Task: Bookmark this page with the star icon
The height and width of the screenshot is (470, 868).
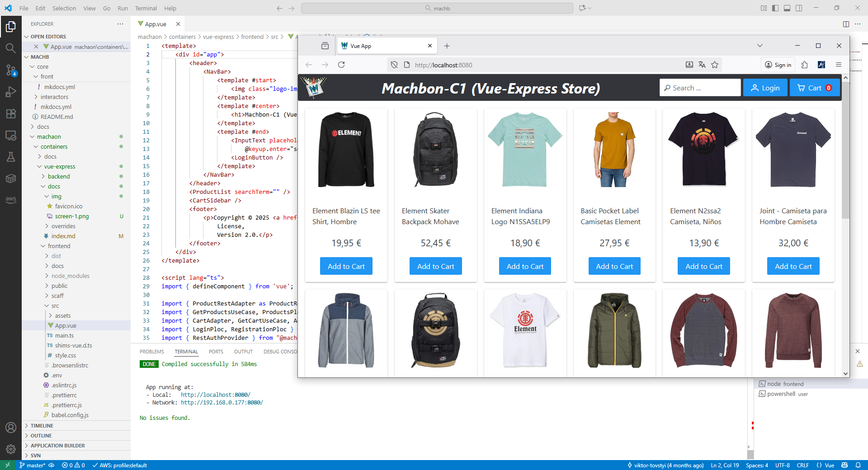Action: click(x=715, y=65)
